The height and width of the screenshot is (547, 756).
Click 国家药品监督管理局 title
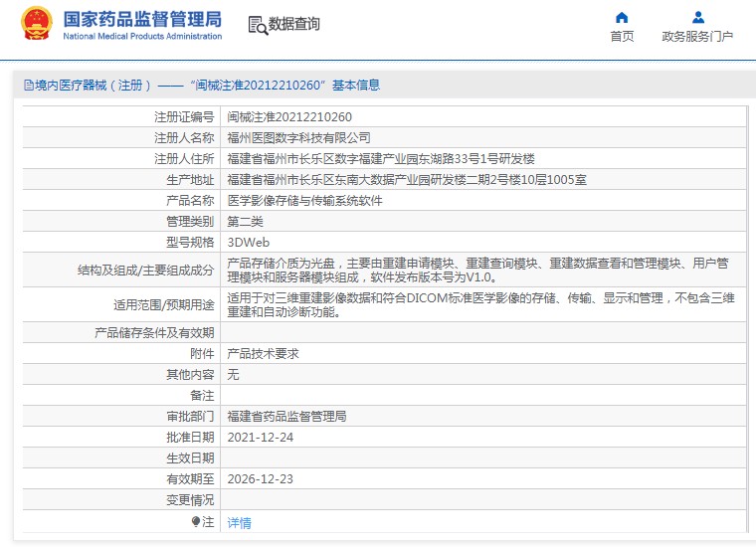pos(142,19)
